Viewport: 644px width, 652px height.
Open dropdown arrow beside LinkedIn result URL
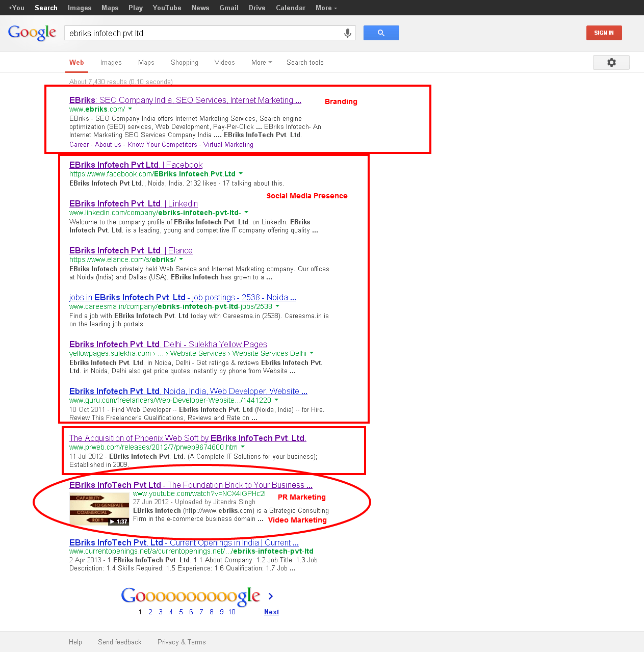point(246,212)
